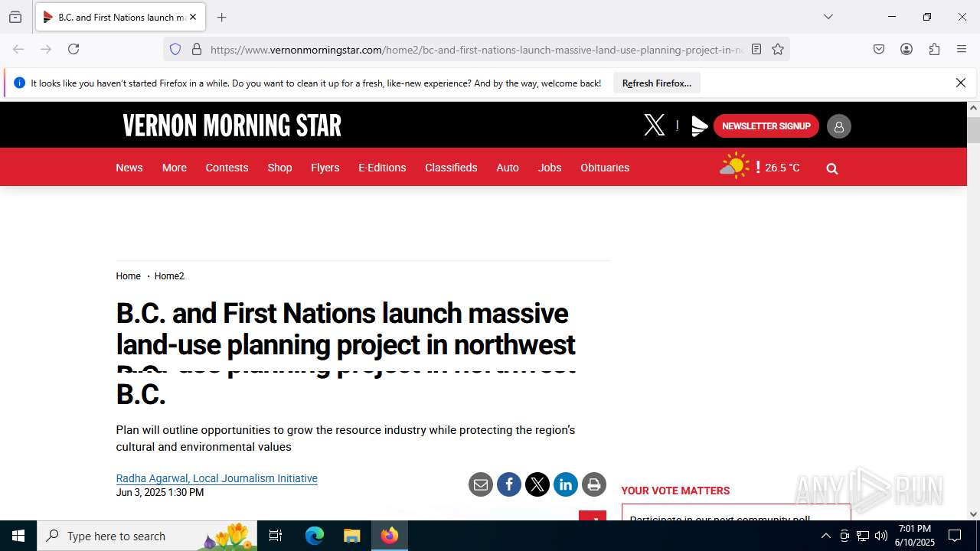Open the Extensions puzzle icon
Viewport: 980px width, 551px height.
click(934, 49)
